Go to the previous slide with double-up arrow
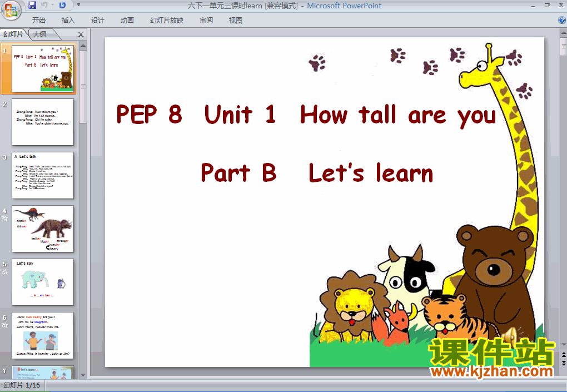 point(563,355)
